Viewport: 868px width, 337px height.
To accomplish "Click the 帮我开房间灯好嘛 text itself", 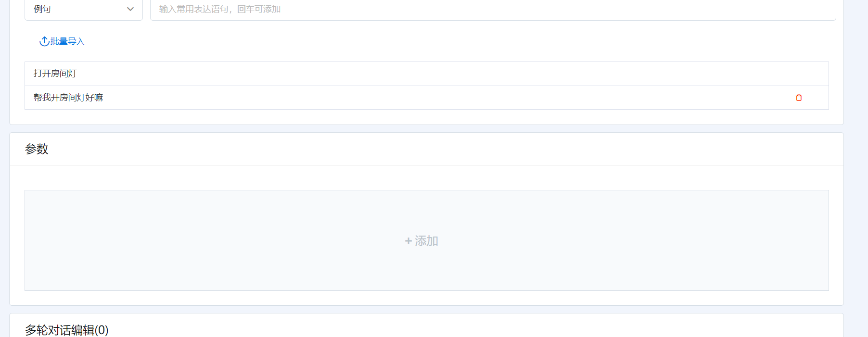I will coord(68,98).
